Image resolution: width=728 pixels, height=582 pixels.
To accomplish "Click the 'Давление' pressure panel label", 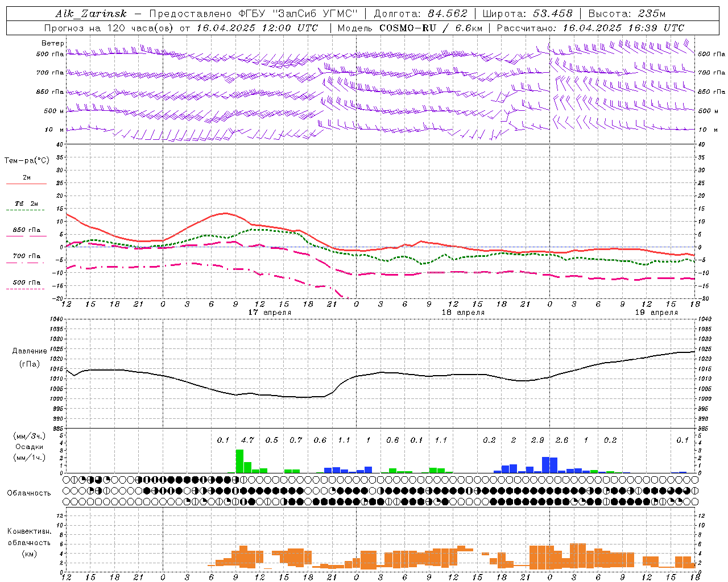I will [x=30, y=351].
